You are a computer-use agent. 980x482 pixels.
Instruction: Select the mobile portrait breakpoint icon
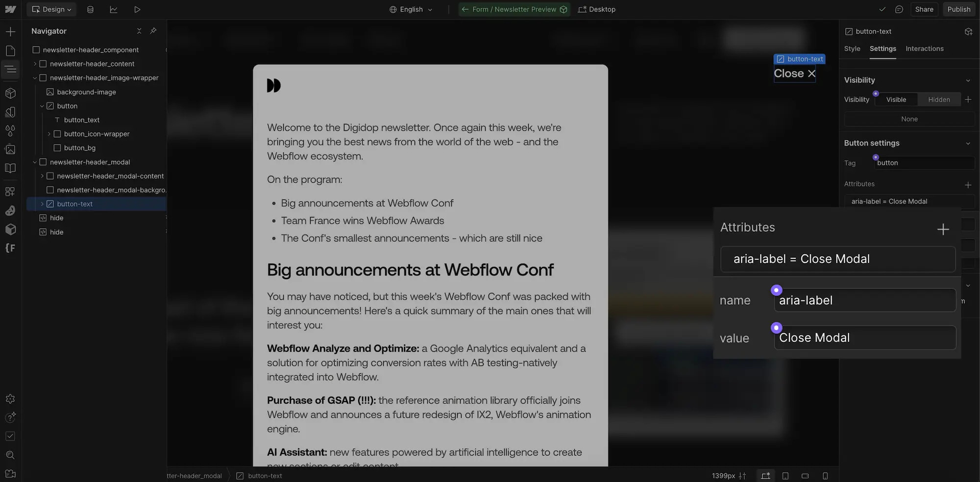click(x=825, y=476)
